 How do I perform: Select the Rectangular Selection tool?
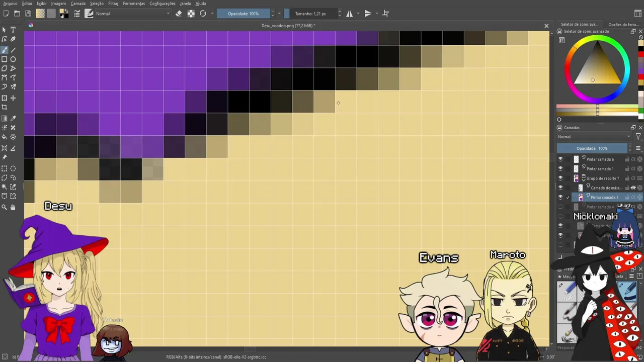tap(5, 168)
